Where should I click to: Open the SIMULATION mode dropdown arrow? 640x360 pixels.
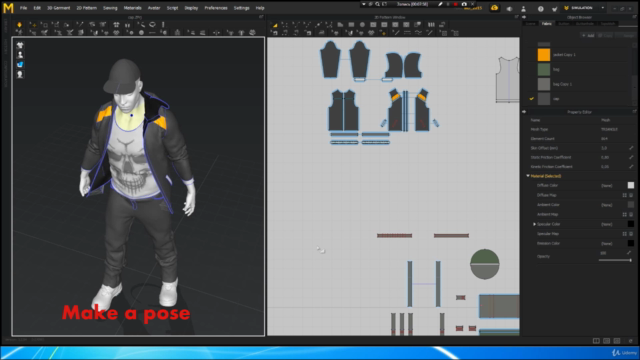pyautogui.click(x=602, y=8)
